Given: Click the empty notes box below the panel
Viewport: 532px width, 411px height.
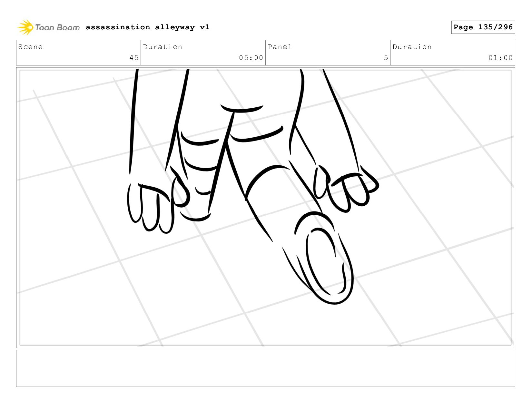Looking at the screenshot, I should click(x=265, y=368).
